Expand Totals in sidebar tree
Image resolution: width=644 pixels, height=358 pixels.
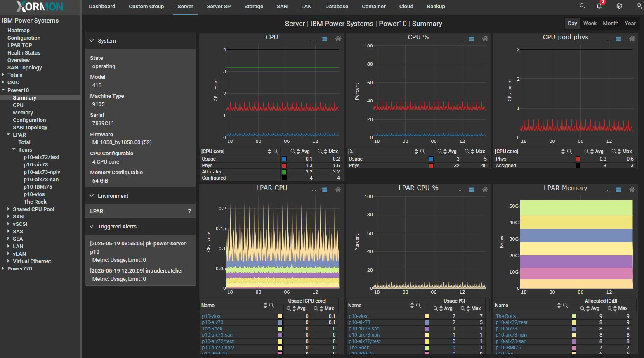coord(3,75)
